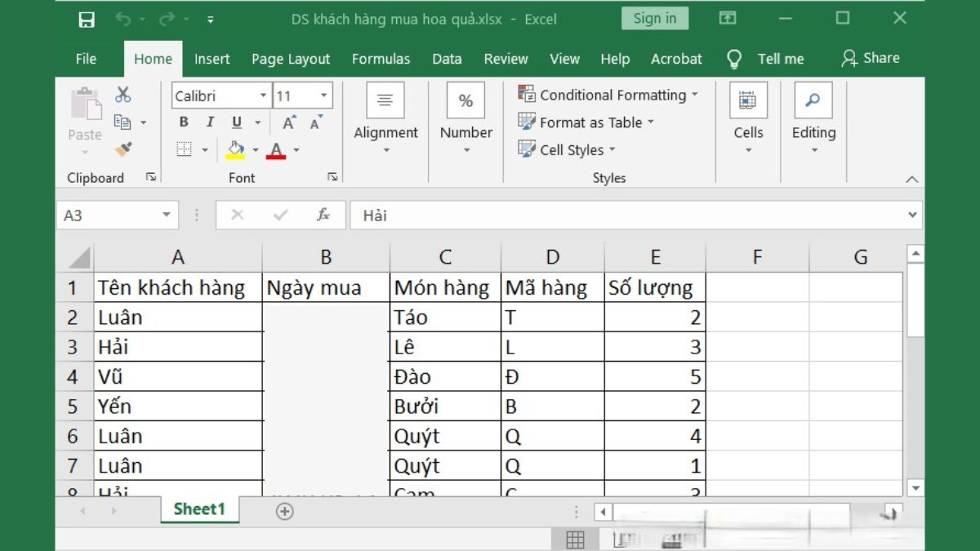Open Format as Table menu

[586, 122]
